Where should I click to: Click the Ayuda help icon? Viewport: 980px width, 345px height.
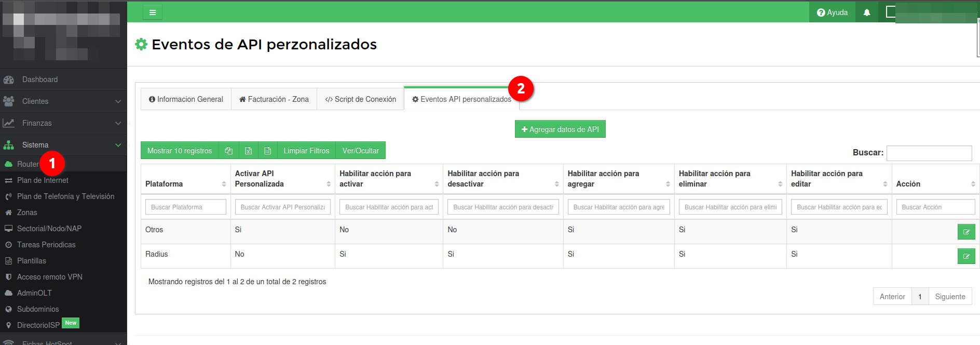832,12
